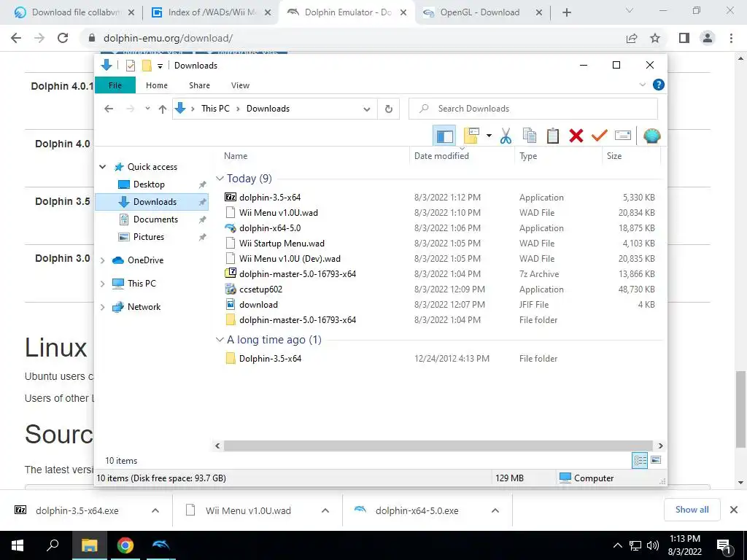Switch to large icons view at bottom right

point(656,460)
